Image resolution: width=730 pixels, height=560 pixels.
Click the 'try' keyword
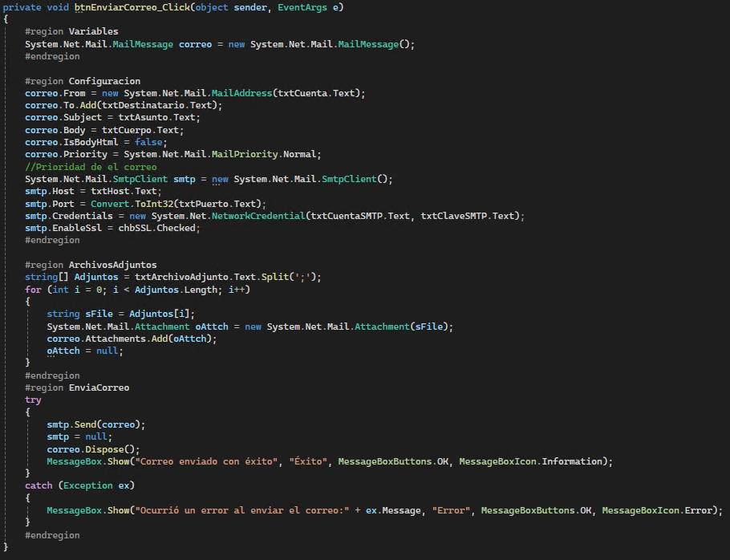pyautogui.click(x=33, y=400)
